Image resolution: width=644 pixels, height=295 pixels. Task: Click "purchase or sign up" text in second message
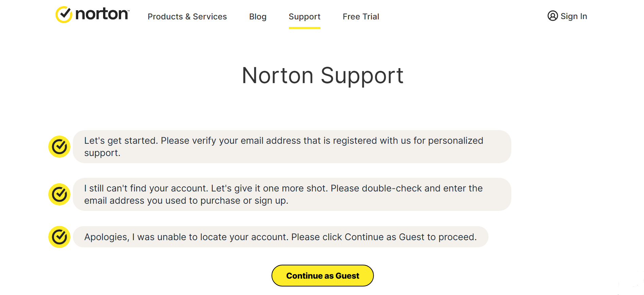pyautogui.click(x=244, y=201)
